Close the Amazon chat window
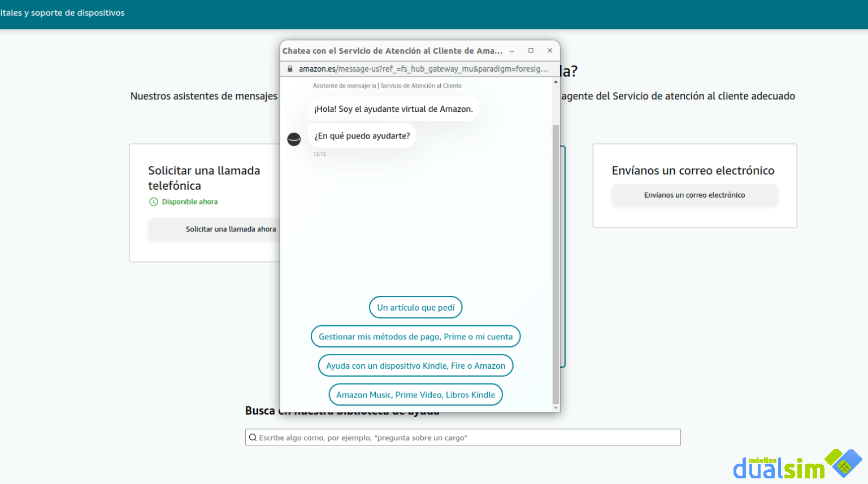 click(x=550, y=50)
